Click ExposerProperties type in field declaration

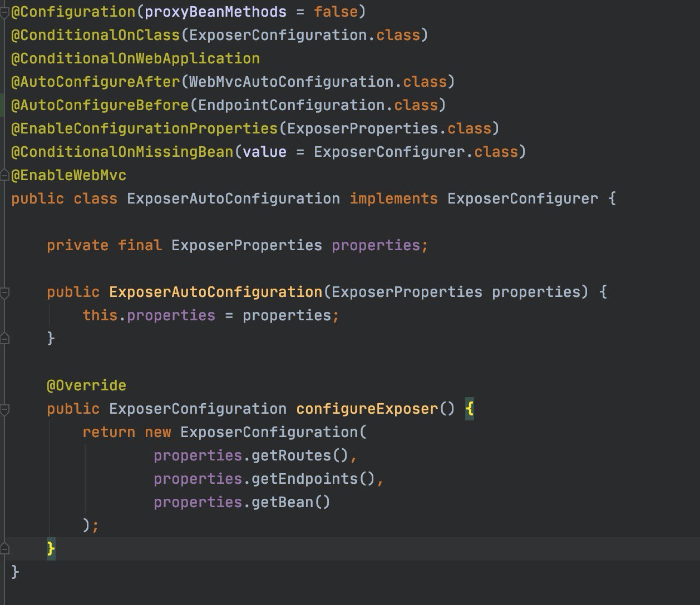[247, 245]
